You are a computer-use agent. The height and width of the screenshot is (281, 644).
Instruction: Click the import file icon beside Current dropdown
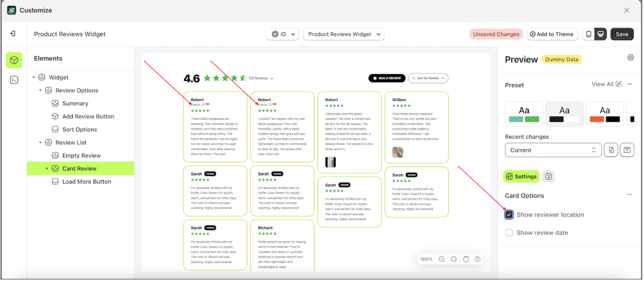click(x=611, y=150)
